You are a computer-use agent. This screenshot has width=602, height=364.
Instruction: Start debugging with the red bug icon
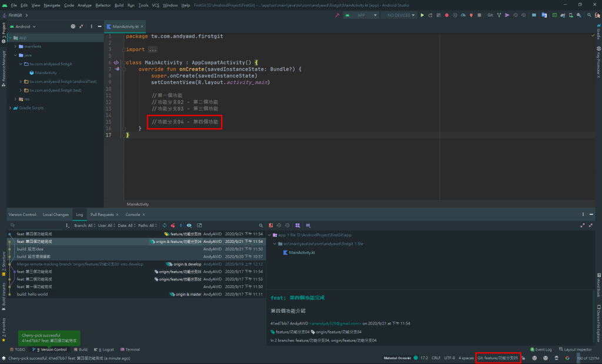(447, 15)
